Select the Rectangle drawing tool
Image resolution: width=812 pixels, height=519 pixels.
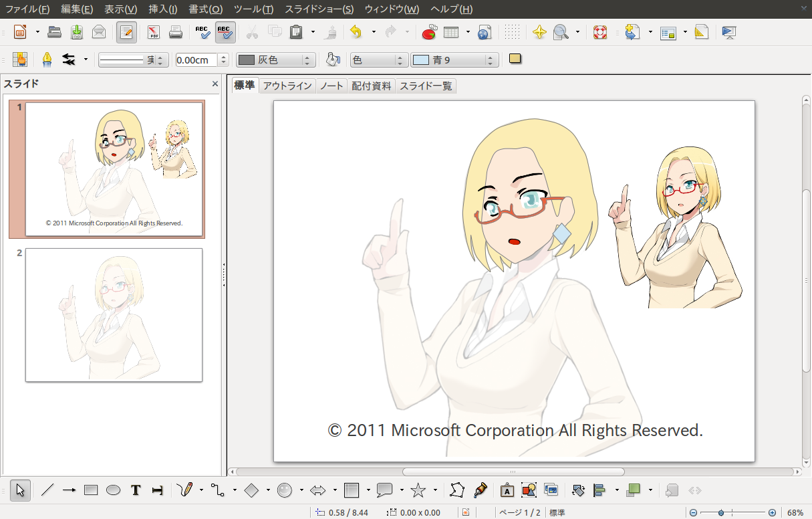[x=91, y=490]
